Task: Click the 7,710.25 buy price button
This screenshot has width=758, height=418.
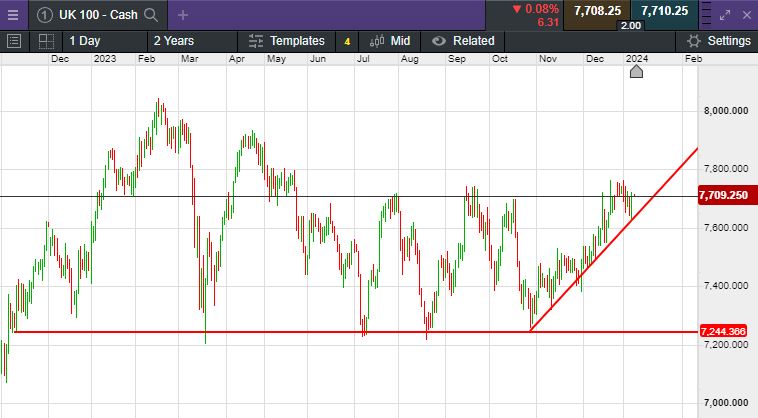Action: pos(663,10)
